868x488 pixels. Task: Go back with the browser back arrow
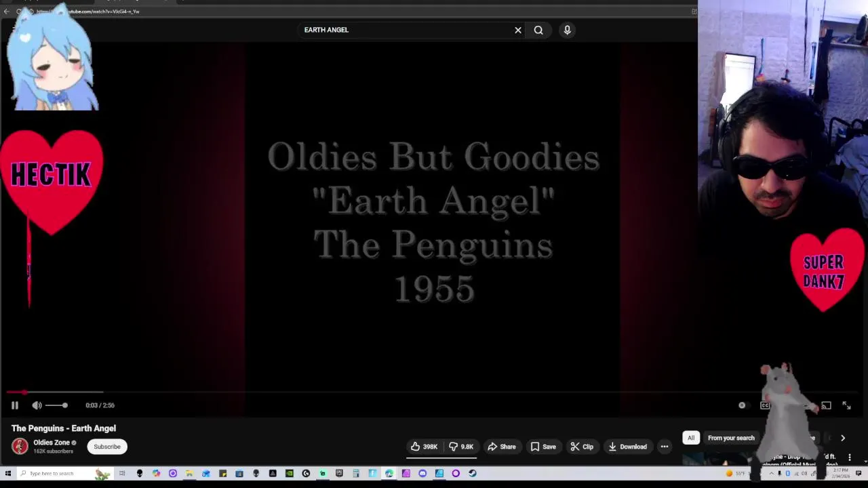tap(6, 12)
